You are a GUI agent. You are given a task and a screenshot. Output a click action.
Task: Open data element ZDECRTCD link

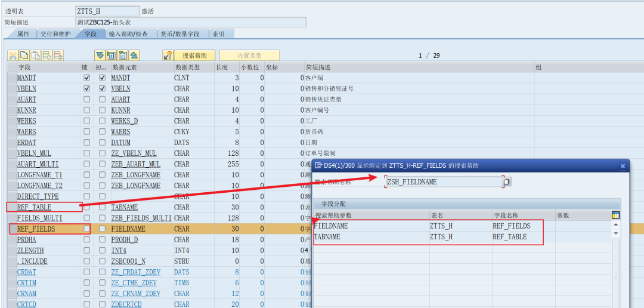(126, 304)
